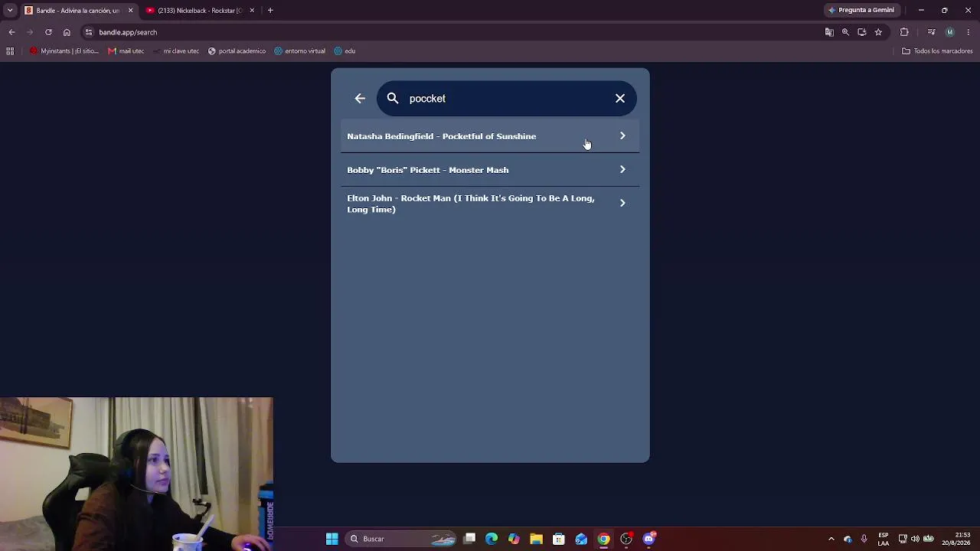This screenshot has width=980, height=551.
Task: Open Microsoft Store from the taskbar
Action: tap(559, 539)
